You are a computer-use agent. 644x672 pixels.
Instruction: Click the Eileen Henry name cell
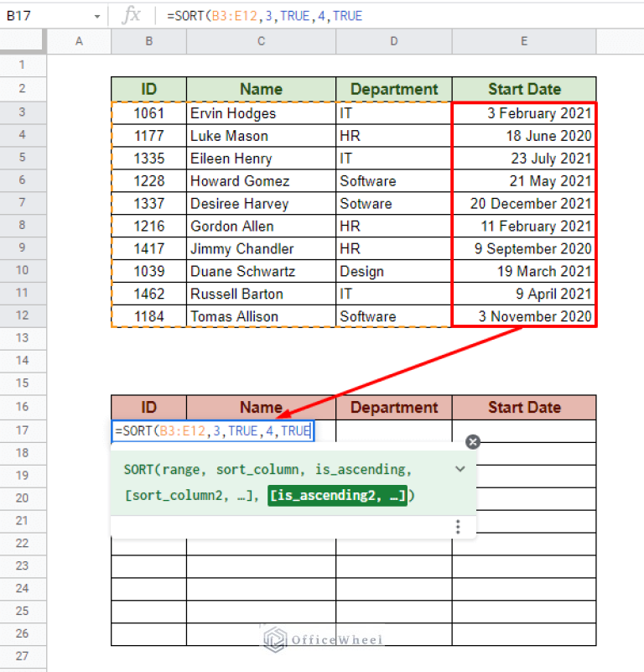[x=261, y=159]
